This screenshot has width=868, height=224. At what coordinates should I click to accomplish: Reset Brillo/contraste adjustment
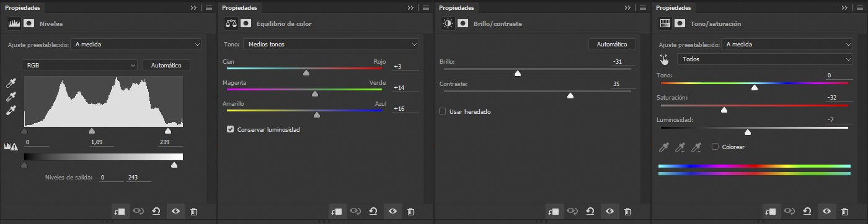tap(590, 212)
